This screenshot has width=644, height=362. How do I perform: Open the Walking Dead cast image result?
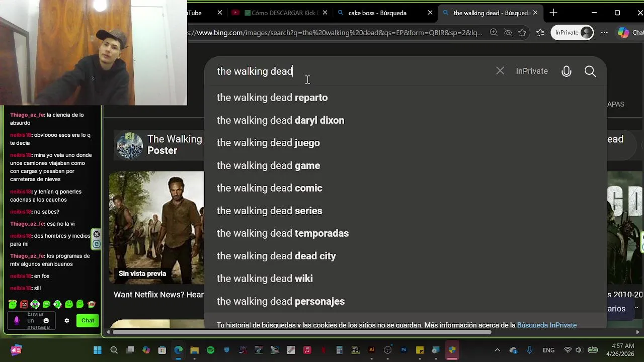tap(156, 228)
